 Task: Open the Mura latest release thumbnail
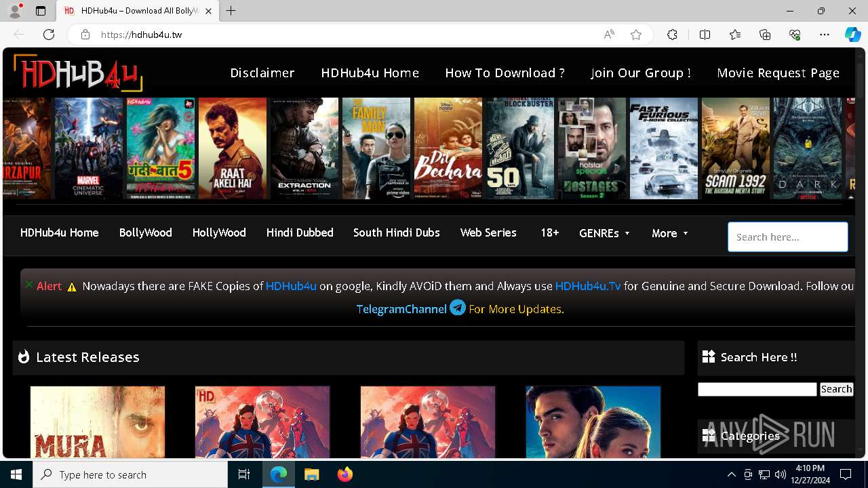tap(98, 422)
